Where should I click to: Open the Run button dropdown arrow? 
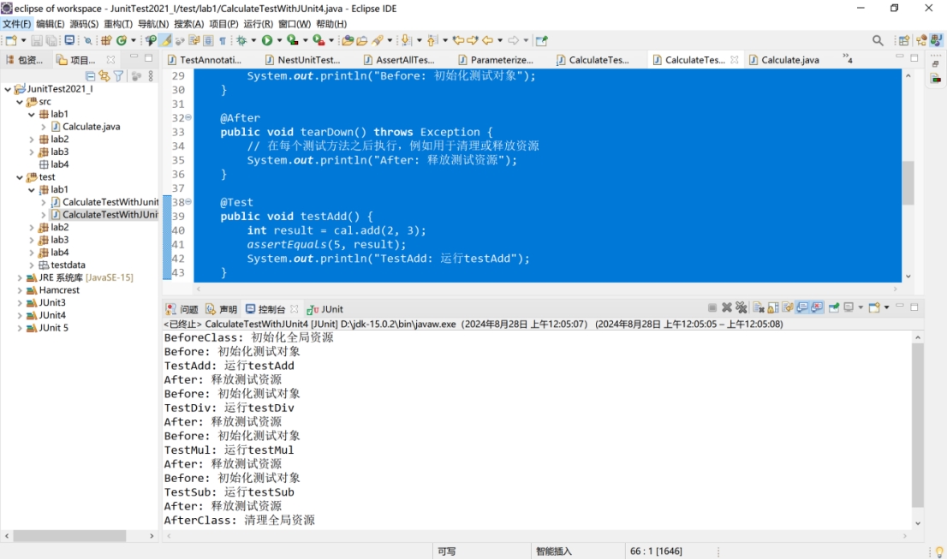(279, 40)
